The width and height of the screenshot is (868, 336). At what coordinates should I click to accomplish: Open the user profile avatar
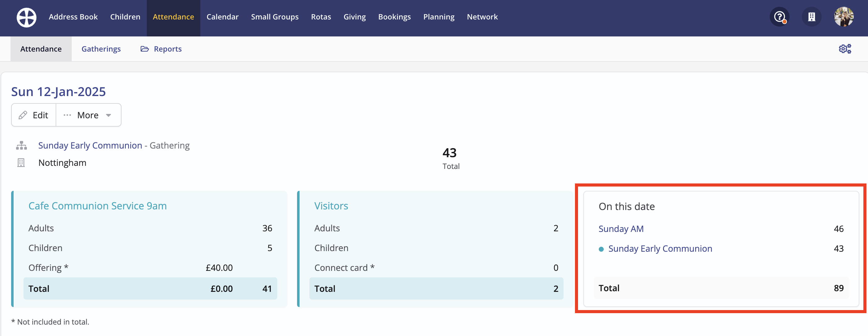pos(844,17)
